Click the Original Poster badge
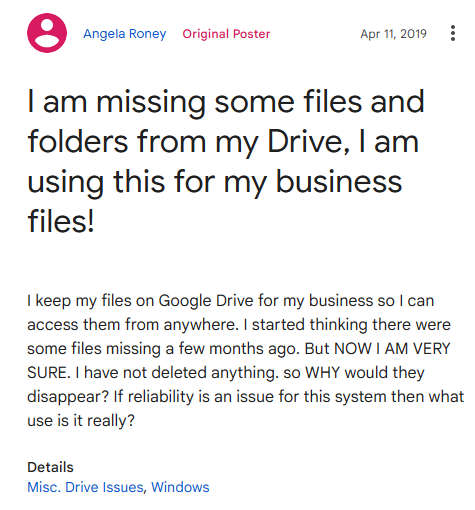475x510 pixels. pos(226,34)
